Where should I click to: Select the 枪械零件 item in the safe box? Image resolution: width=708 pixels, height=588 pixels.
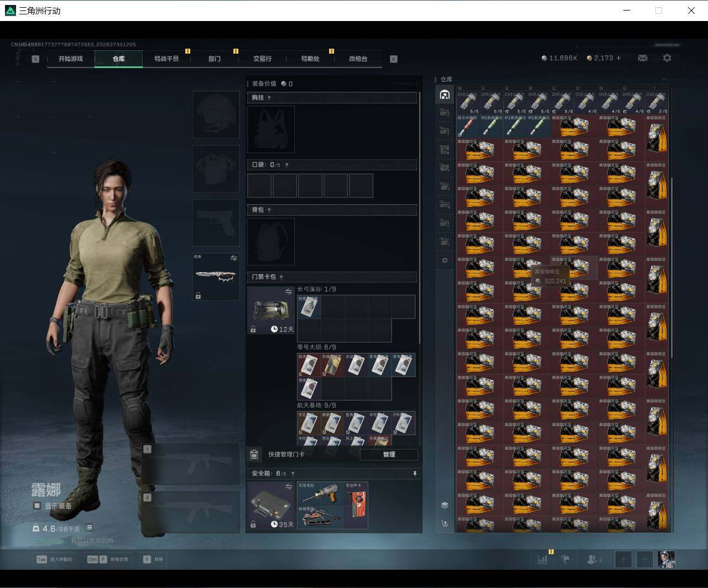pyautogui.click(x=320, y=517)
